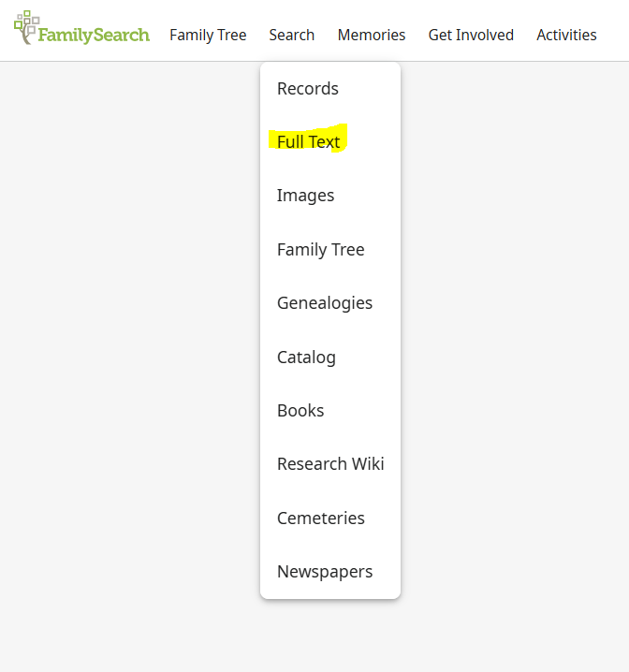This screenshot has width=629, height=672.
Task: Select Images in the Search dropdown
Action: coord(330,196)
